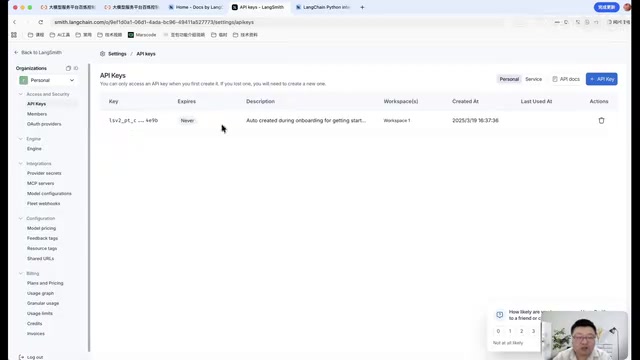Switch to Home - Docs by LangChain tab
Viewport: 640px width, 360px height.
click(196, 7)
